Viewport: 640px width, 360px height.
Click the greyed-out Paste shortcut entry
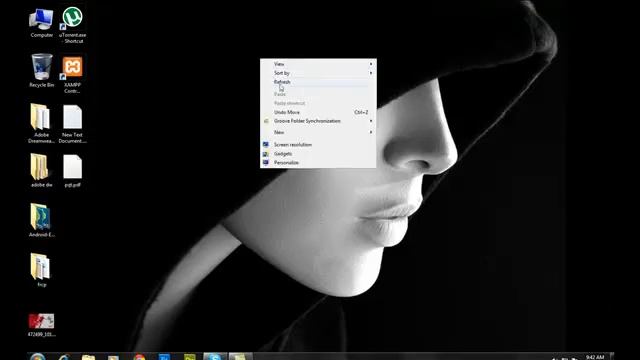318,103
